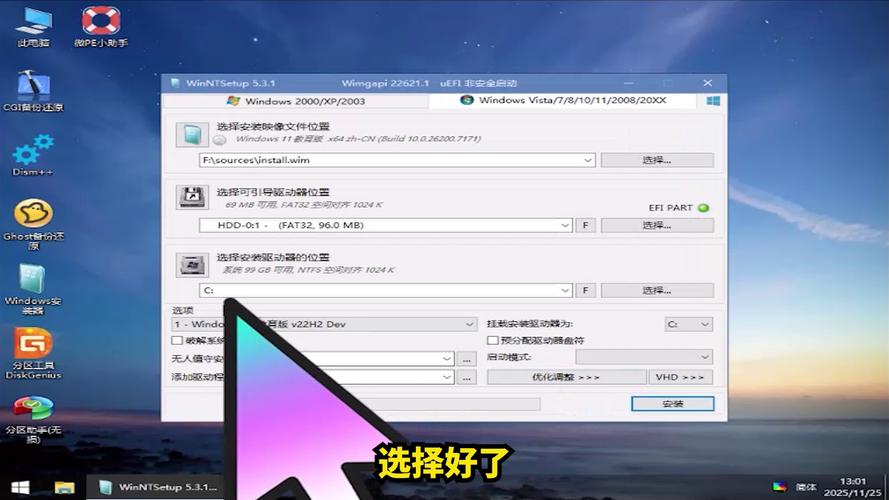The height and width of the screenshot is (500, 889).
Task: Click the 安装 button
Action: point(672,404)
